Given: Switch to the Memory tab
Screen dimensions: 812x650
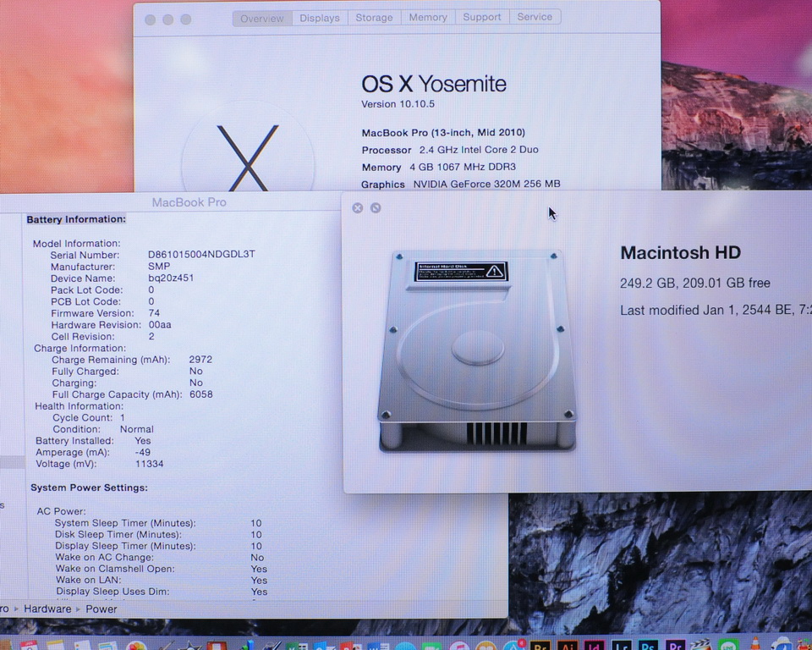Looking at the screenshot, I should coord(428,18).
